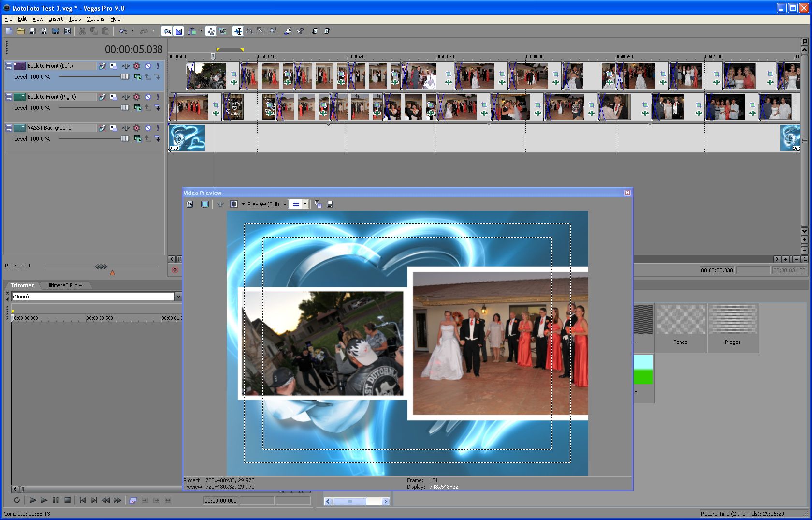Save snapshot to file in Video Preview
Viewport: 812px width, 520px height.
(330, 204)
